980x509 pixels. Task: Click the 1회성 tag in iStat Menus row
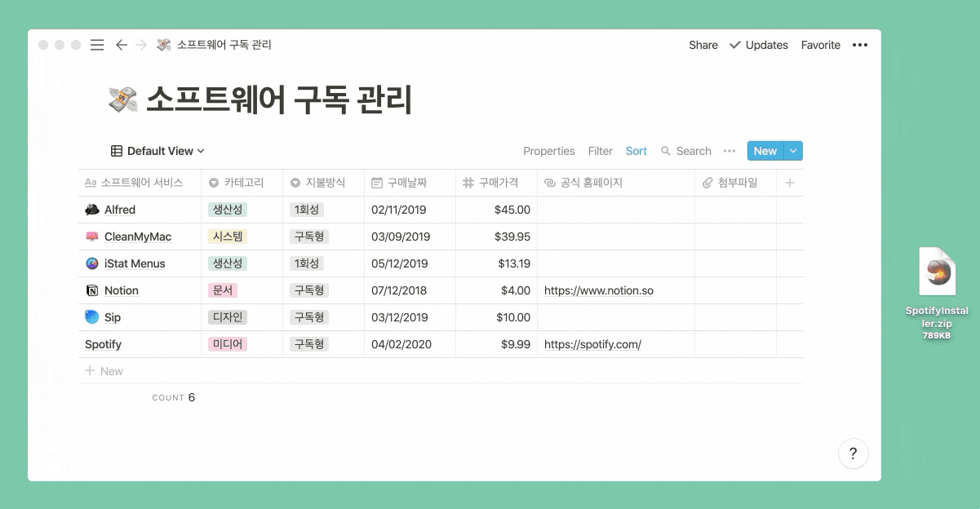click(x=307, y=263)
